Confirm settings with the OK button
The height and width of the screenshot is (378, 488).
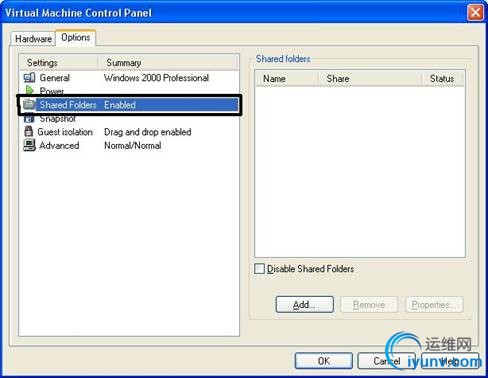coord(323,361)
